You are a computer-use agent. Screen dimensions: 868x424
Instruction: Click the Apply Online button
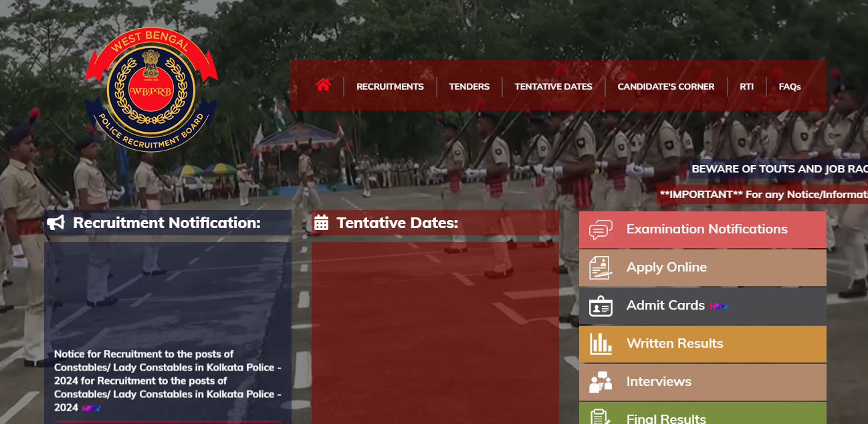(666, 268)
